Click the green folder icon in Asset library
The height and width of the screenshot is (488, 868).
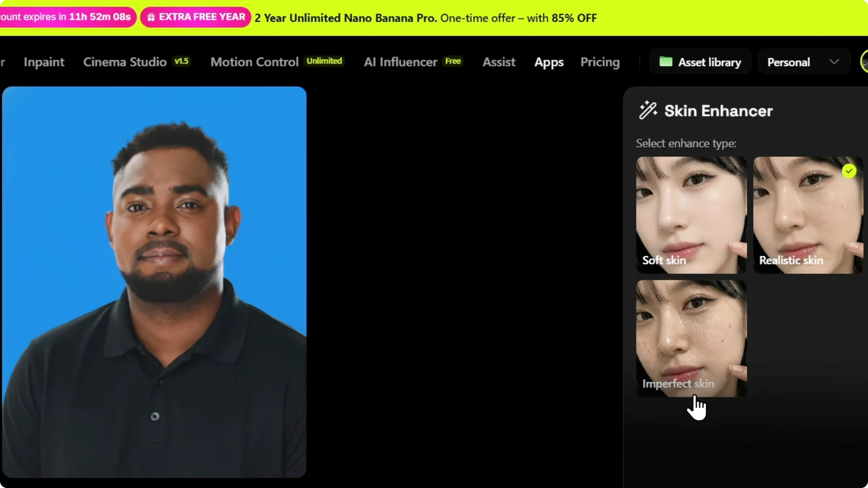tap(666, 62)
